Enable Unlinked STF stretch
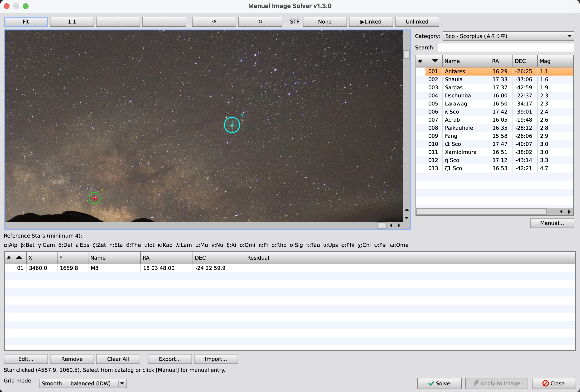The width and height of the screenshot is (580, 392). pyautogui.click(x=417, y=21)
